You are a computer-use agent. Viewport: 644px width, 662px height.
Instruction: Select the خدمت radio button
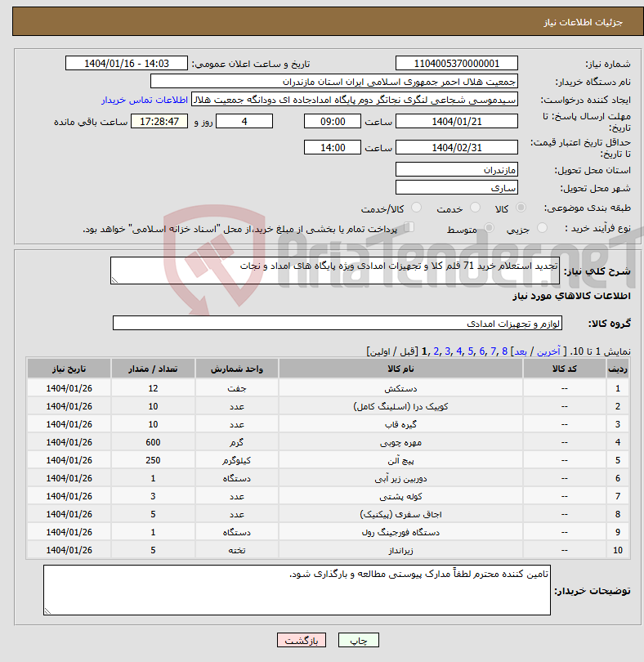pyautogui.click(x=475, y=208)
